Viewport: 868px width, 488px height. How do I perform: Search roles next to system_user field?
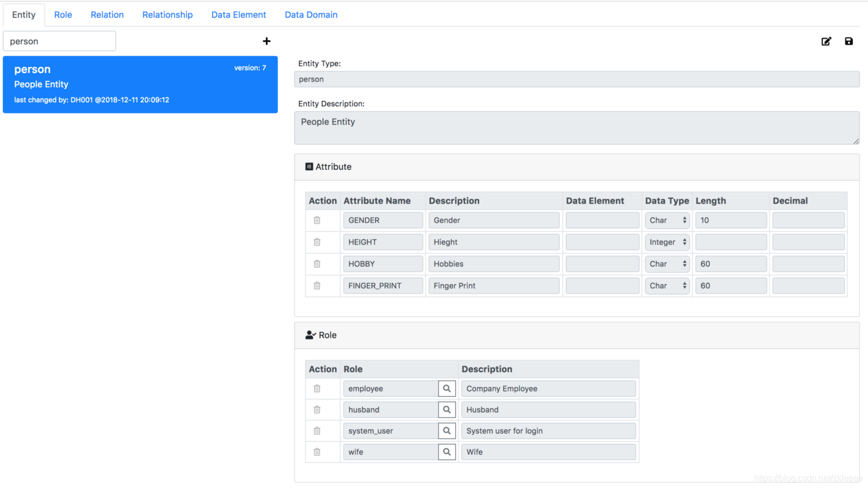pos(447,431)
